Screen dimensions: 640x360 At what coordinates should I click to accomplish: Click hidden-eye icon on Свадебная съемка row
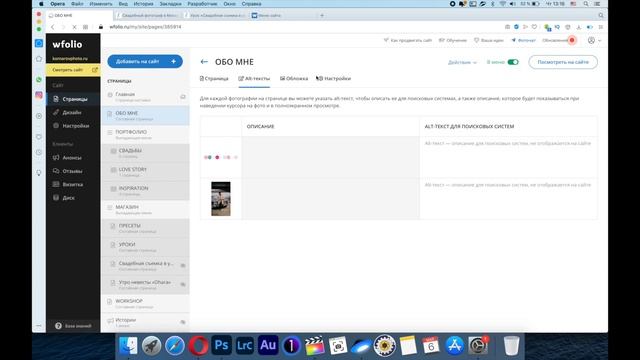click(x=183, y=265)
